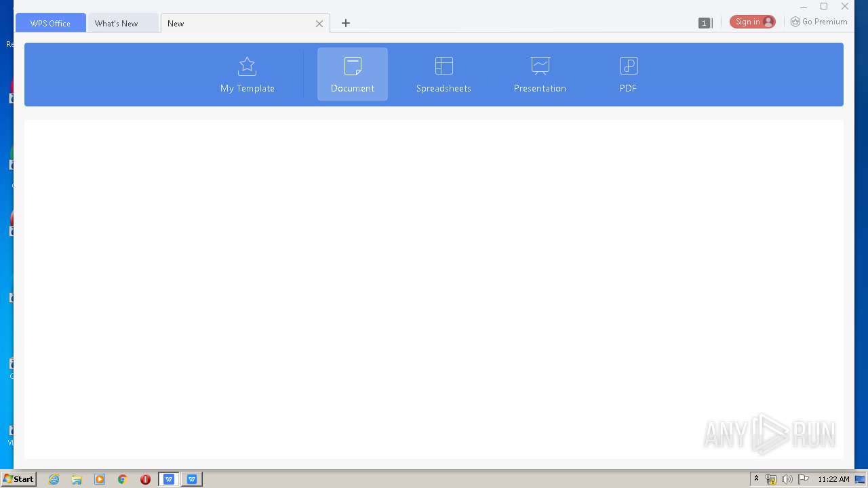
Task: Open the My Template section
Action: (x=247, y=75)
